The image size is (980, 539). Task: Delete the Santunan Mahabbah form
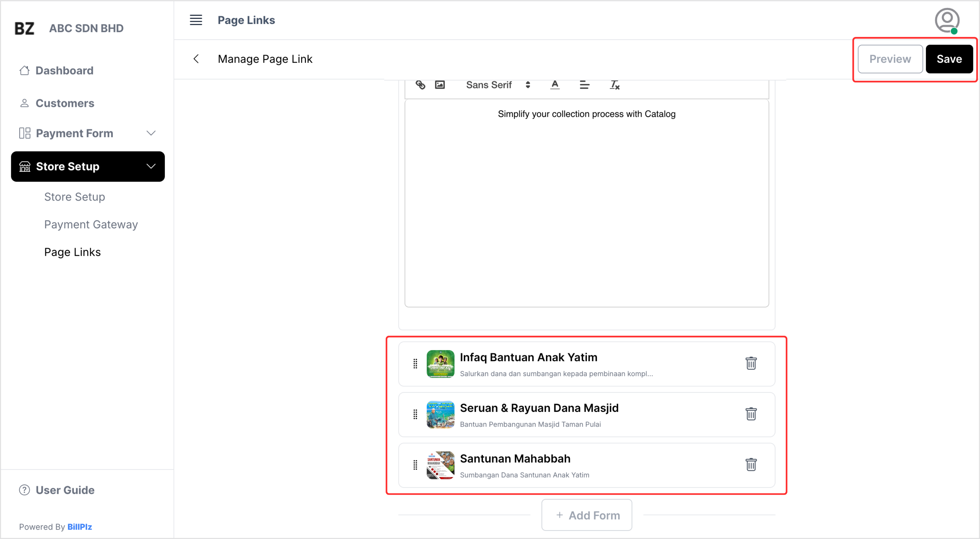pyautogui.click(x=751, y=465)
